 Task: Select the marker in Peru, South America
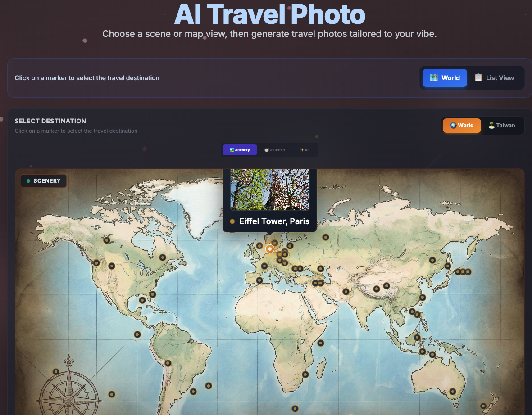tap(168, 363)
